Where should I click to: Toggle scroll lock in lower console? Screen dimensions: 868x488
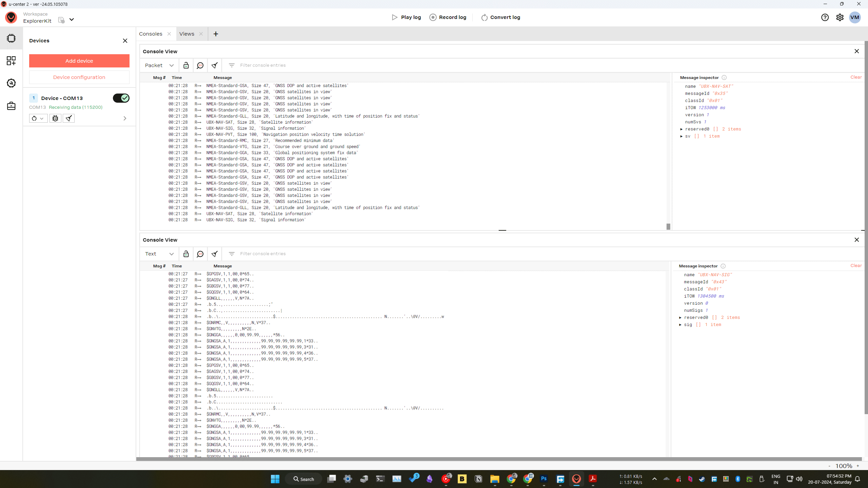(x=186, y=254)
